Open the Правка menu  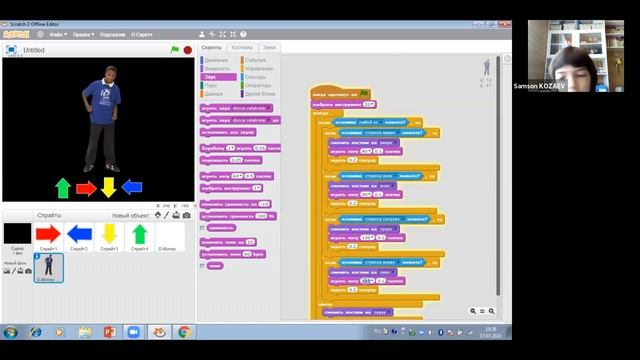point(83,35)
